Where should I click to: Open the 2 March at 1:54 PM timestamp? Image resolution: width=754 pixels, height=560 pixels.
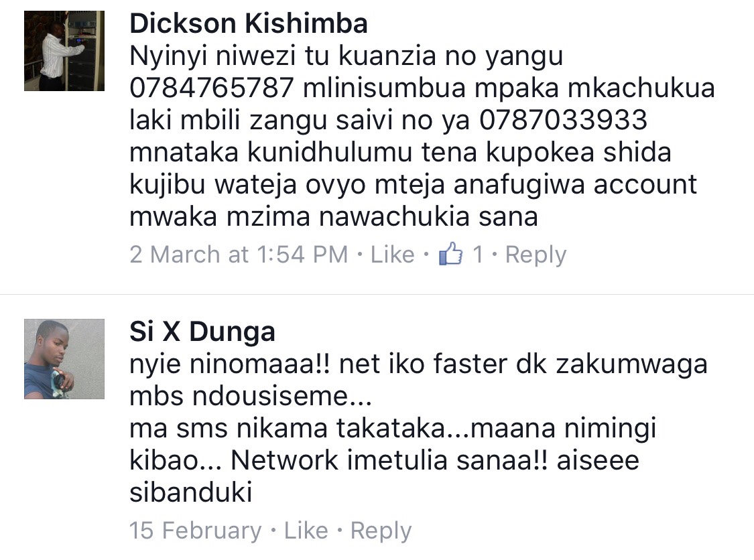pyautogui.click(x=239, y=255)
